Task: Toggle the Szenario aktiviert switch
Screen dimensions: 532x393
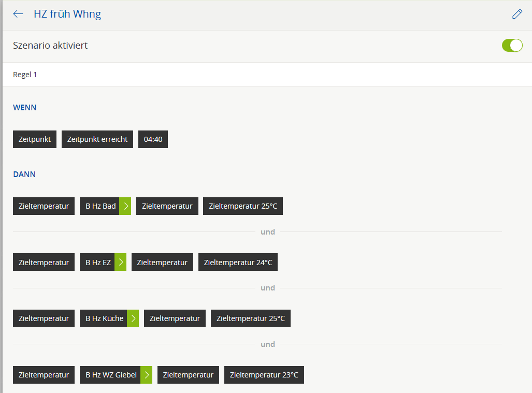Action: (x=512, y=46)
